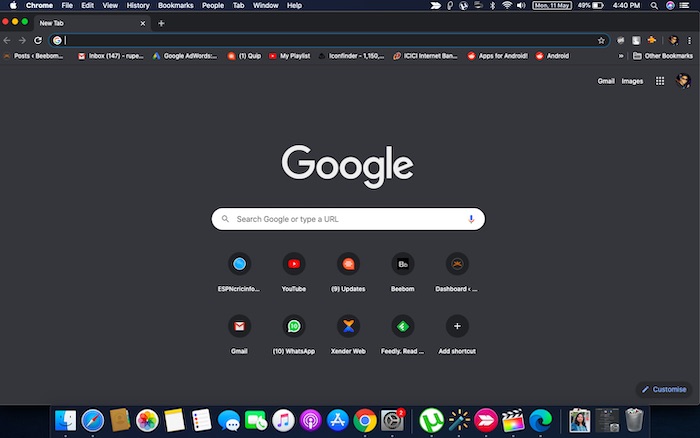The height and width of the screenshot is (438, 700).
Task: Reload the page
Action: (38, 41)
